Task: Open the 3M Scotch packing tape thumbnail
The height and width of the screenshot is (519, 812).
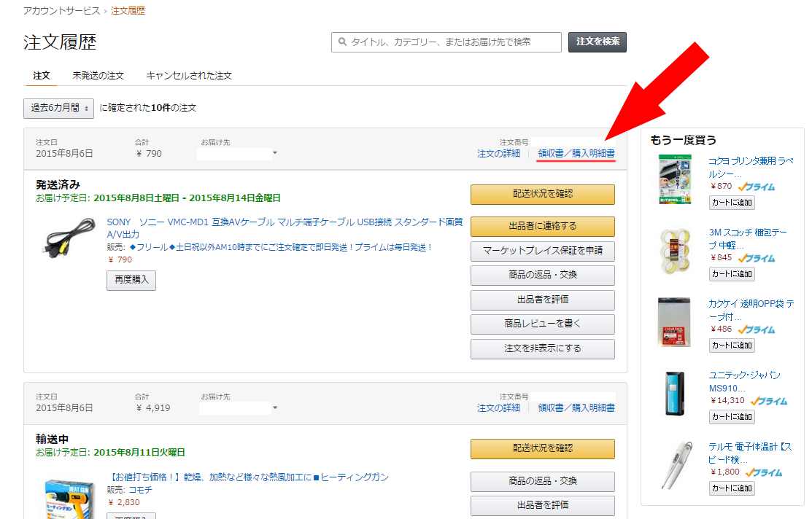Action: pyautogui.click(x=675, y=251)
